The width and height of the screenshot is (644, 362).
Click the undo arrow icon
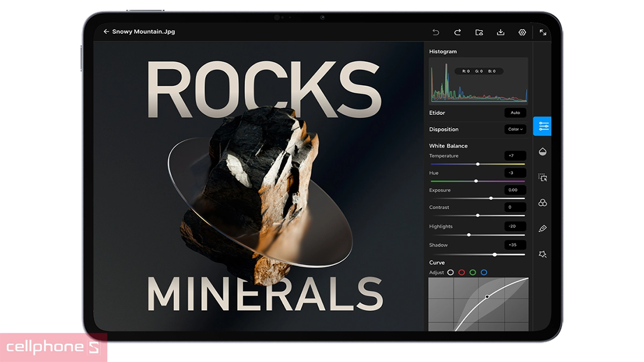(436, 32)
